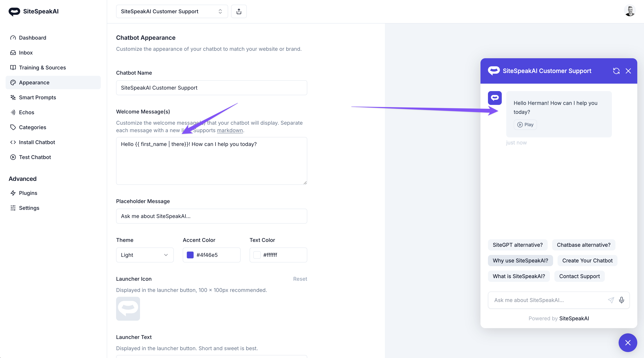
Task: Choose the Chatbase alternative? prompt
Action: click(x=584, y=245)
